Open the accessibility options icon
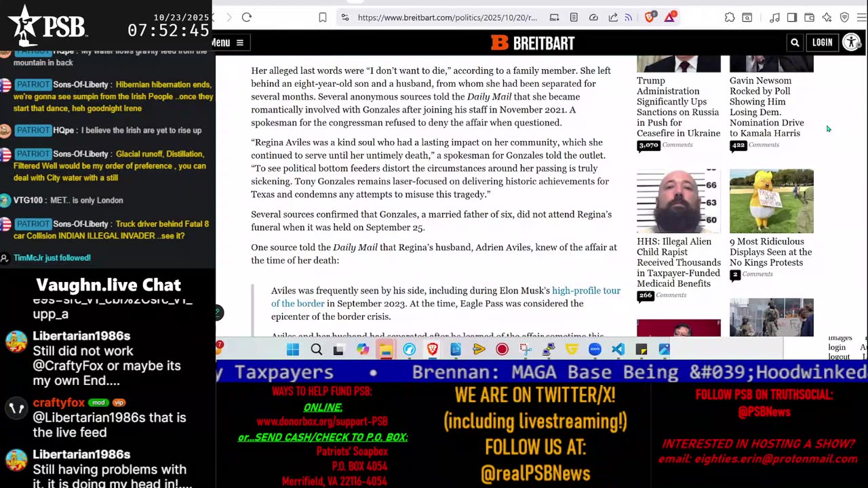The width and height of the screenshot is (868, 488). click(852, 42)
